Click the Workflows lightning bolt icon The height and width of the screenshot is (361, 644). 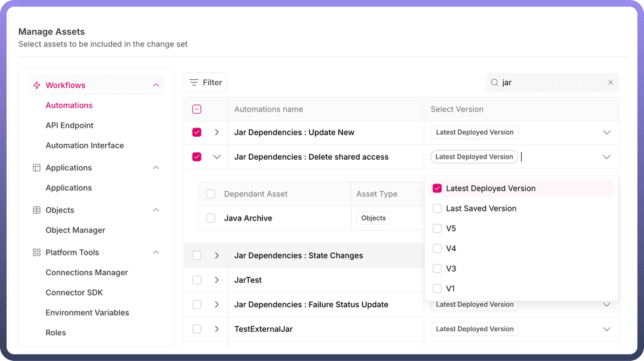[x=36, y=85]
